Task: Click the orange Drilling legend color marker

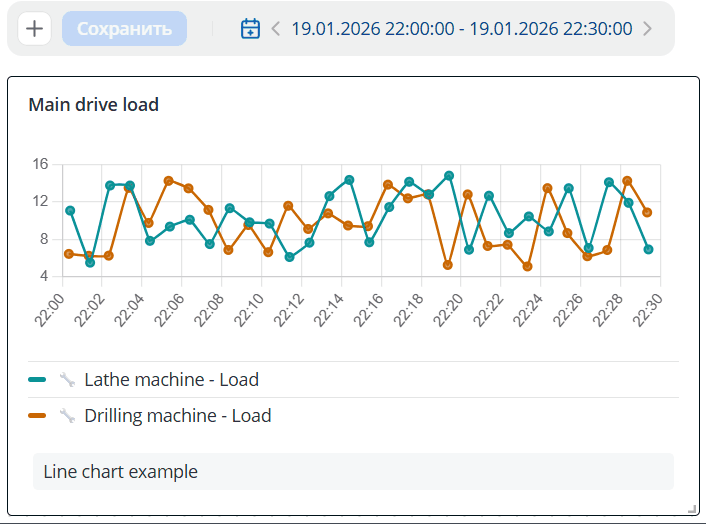Action: coord(37,416)
